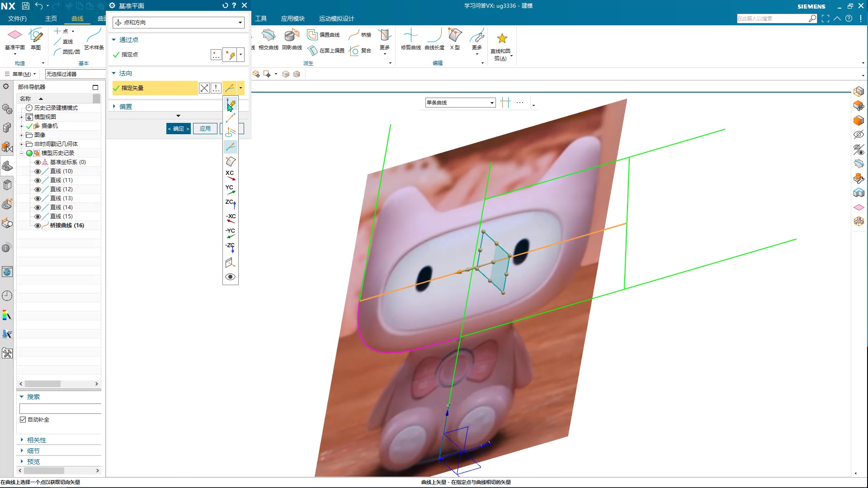Image resolution: width=868 pixels, height=488 pixels.
Task: Click the OK button
Action: coord(178,129)
